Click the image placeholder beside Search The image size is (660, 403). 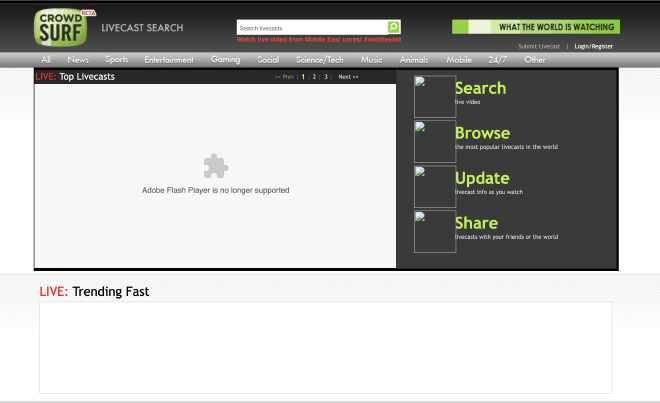pyautogui.click(x=435, y=97)
